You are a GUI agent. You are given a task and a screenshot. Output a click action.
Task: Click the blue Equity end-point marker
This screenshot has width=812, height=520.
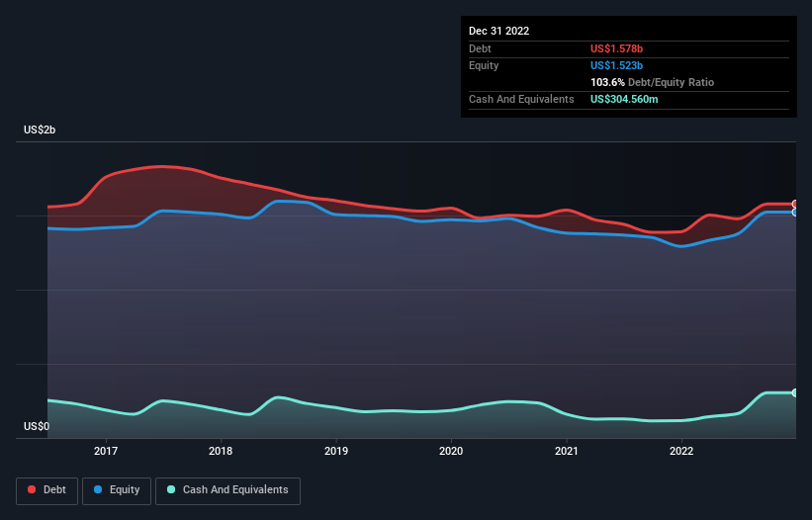coord(795,213)
